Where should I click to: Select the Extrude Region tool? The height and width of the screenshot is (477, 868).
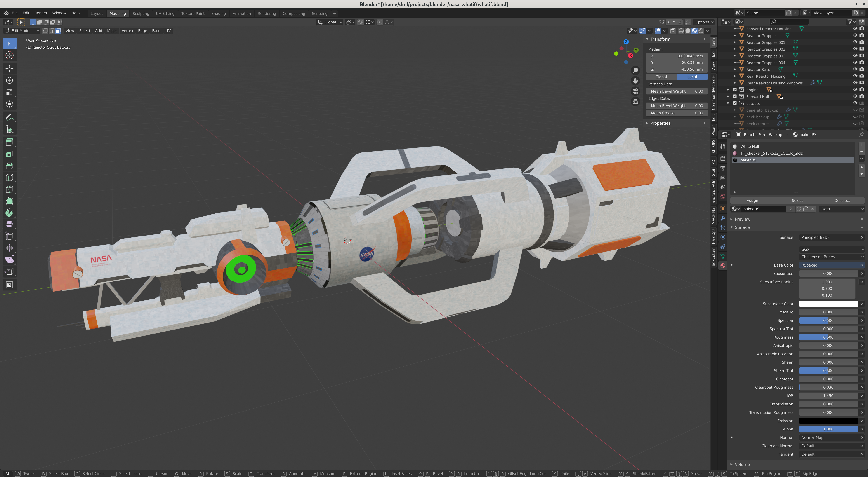[x=9, y=142]
